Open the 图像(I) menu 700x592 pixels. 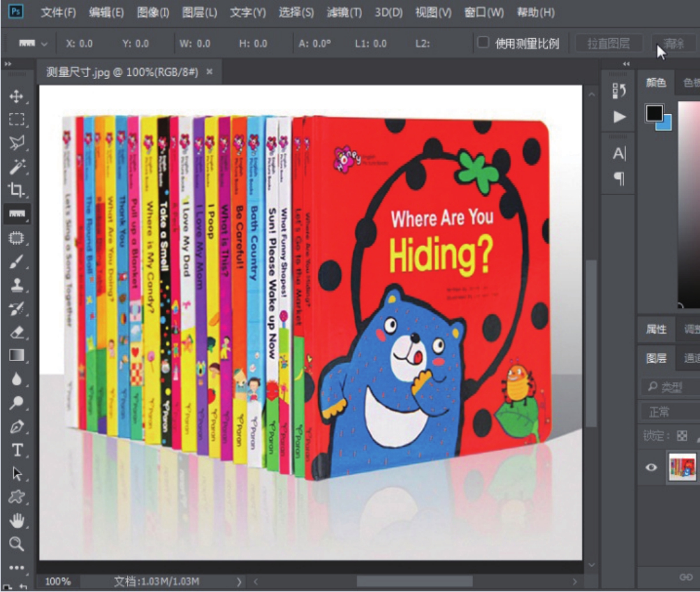[x=153, y=12]
